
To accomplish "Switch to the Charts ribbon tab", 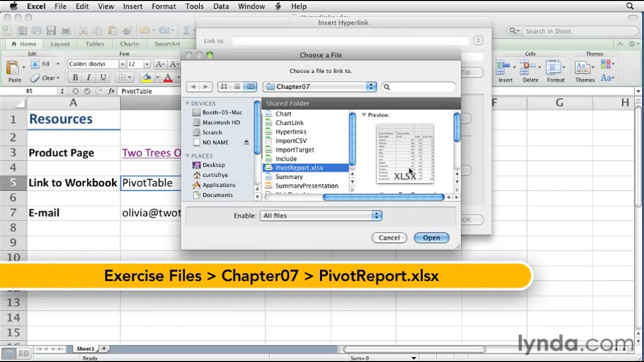I will (129, 44).
